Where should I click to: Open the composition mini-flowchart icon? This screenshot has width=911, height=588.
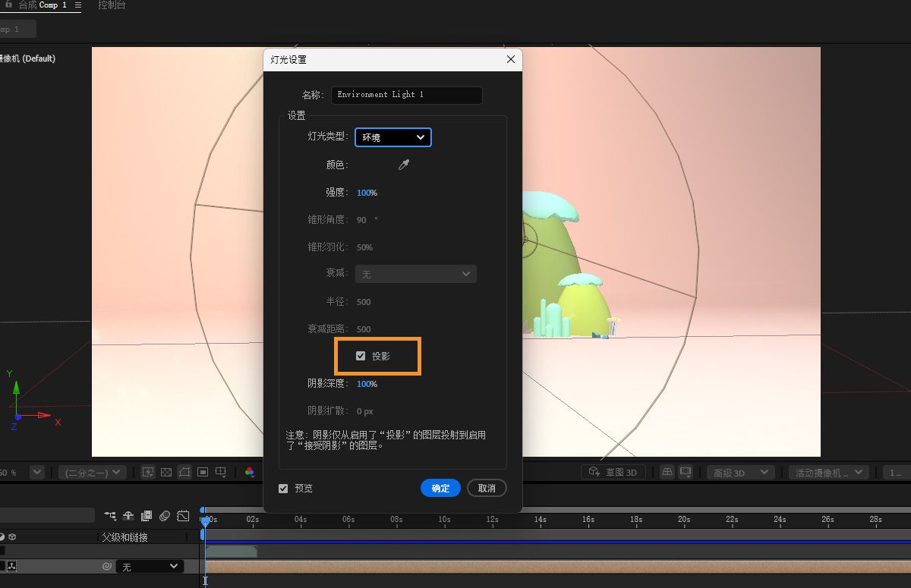(x=110, y=515)
